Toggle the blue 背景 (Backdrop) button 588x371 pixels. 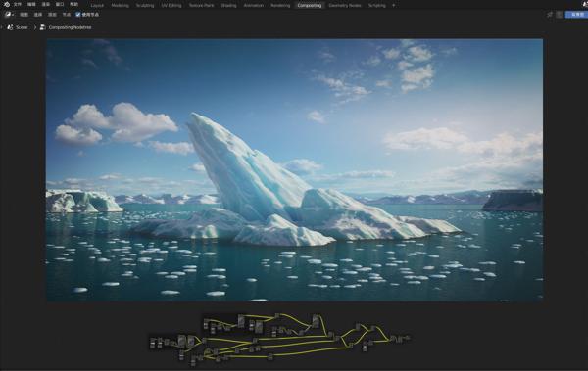tap(577, 15)
